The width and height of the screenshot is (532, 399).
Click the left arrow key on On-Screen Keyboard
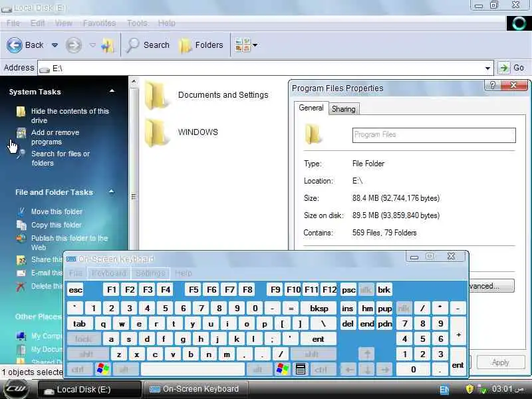[348, 370]
